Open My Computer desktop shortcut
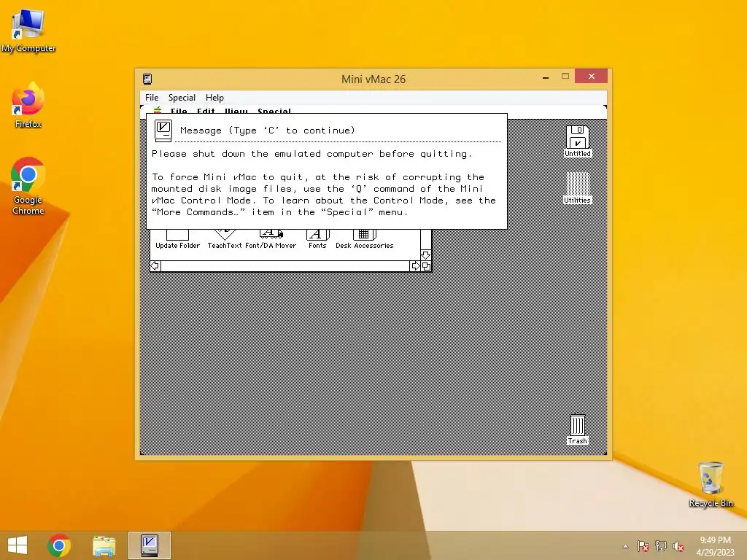The height and width of the screenshot is (560, 747). coord(28,31)
